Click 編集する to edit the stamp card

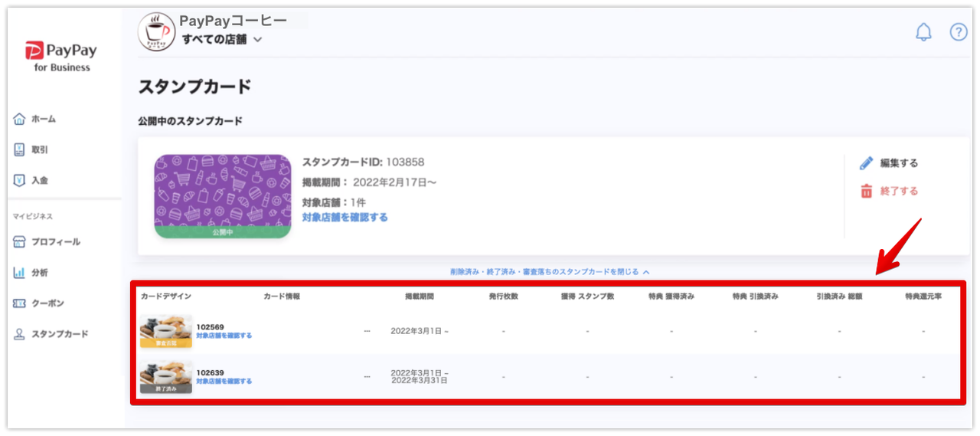point(899,163)
